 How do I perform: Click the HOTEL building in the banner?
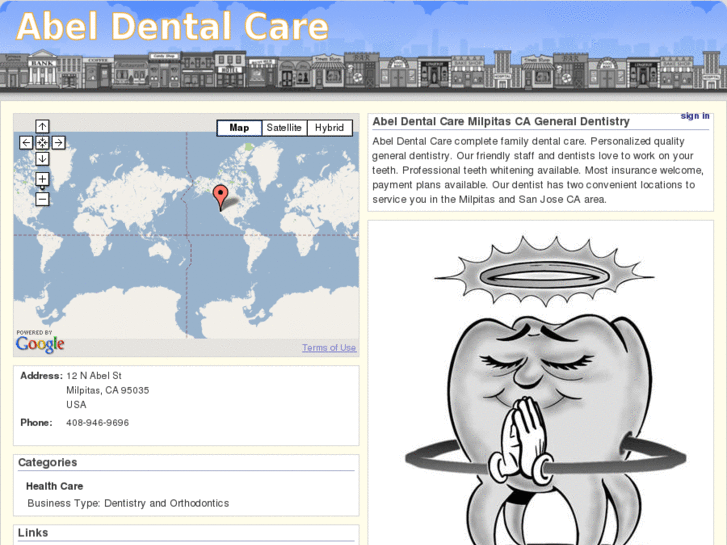click(x=230, y=70)
